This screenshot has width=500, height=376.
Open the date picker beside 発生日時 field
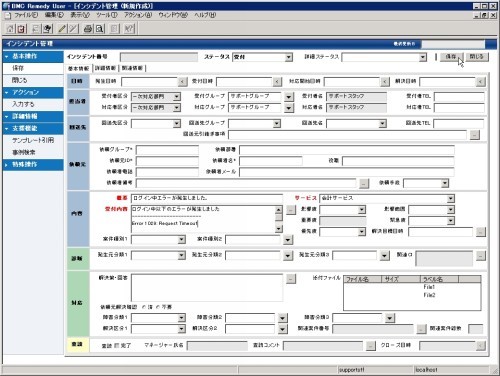182,81
